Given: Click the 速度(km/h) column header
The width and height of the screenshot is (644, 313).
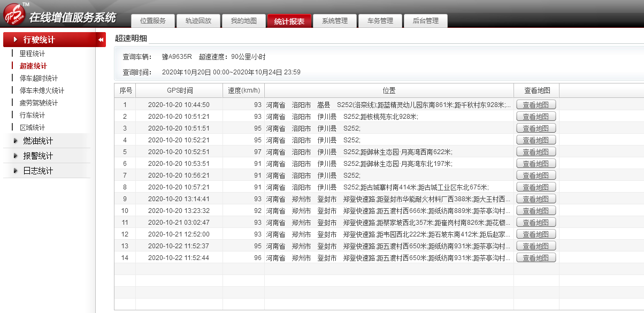Looking at the screenshot, I should point(243,90).
